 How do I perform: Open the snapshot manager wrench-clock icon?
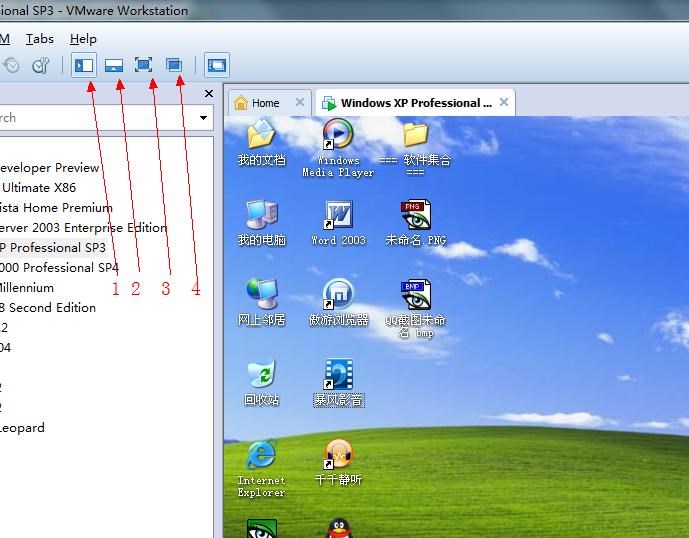tap(40, 66)
